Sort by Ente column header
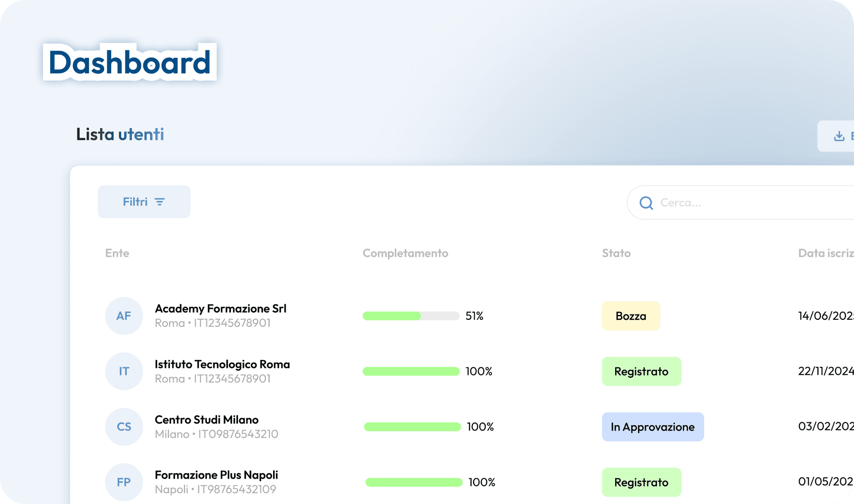The image size is (854, 504). [x=117, y=253]
